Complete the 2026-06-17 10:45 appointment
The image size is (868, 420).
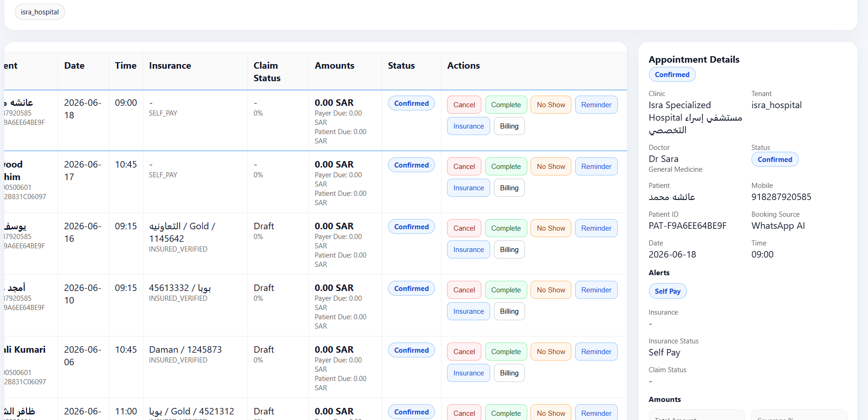pyautogui.click(x=506, y=167)
